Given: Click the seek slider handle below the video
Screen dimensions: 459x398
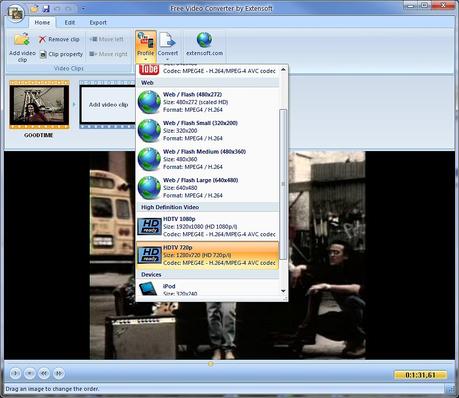Looking at the screenshot, I should (211, 364).
